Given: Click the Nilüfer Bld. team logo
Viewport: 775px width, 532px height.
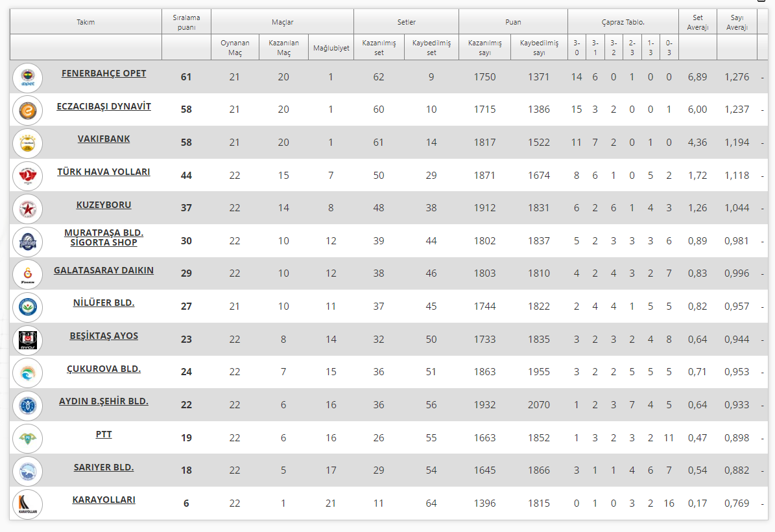Looking at the screenshot, I should click(27, 307).
